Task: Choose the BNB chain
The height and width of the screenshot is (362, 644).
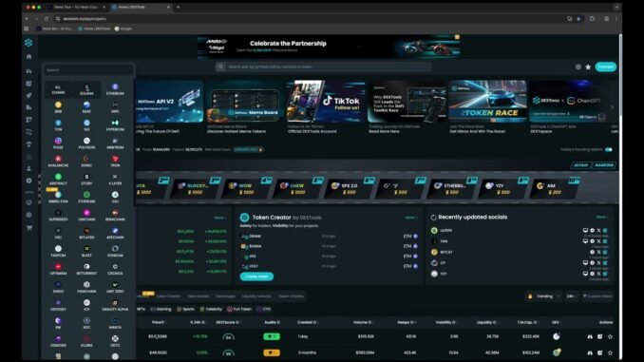Action: click(58, 107)
